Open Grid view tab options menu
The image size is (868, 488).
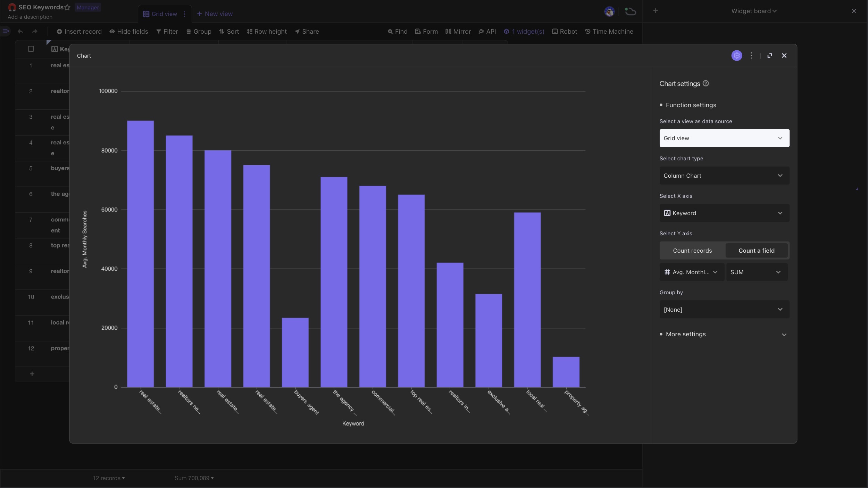pos(184,14)
